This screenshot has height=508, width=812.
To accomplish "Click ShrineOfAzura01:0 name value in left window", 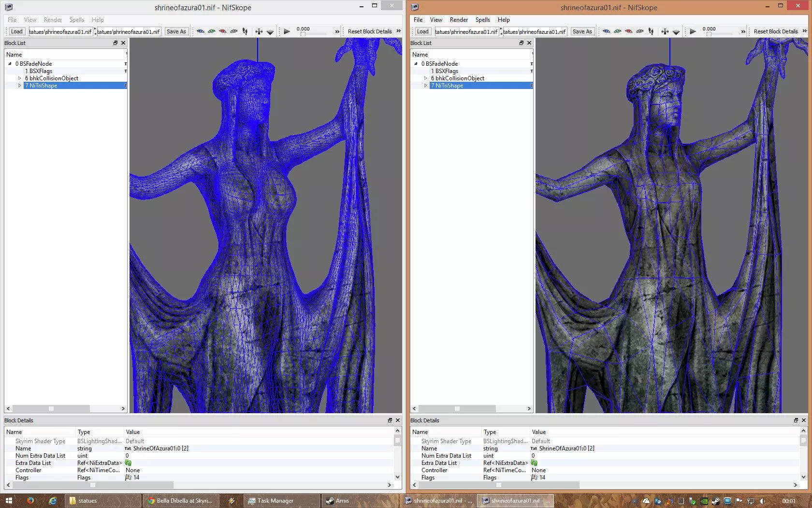I will (161, 448).
